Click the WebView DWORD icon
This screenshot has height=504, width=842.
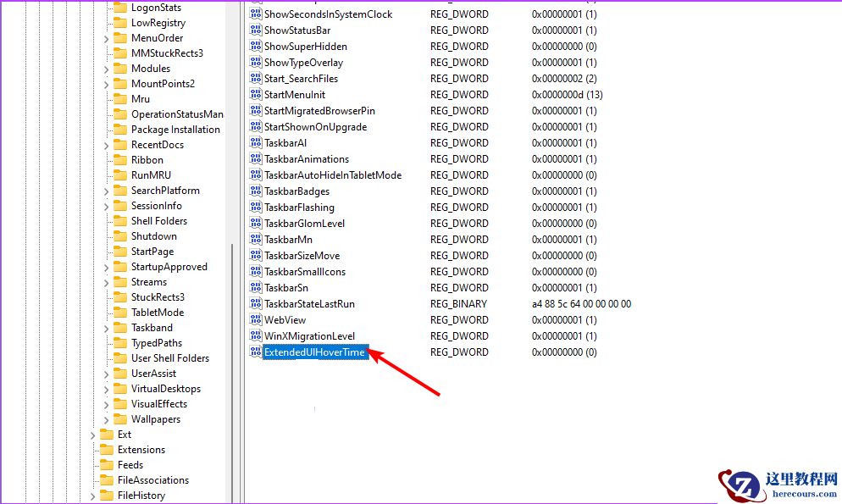coord(256,320)
